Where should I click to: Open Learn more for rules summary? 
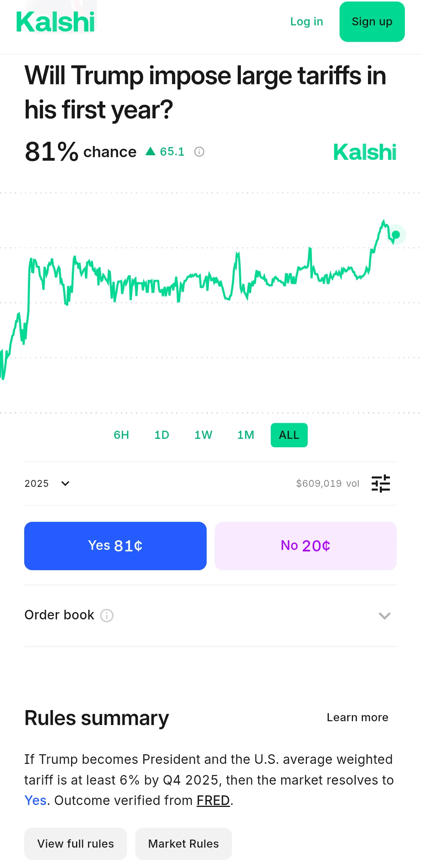(358, 717)
